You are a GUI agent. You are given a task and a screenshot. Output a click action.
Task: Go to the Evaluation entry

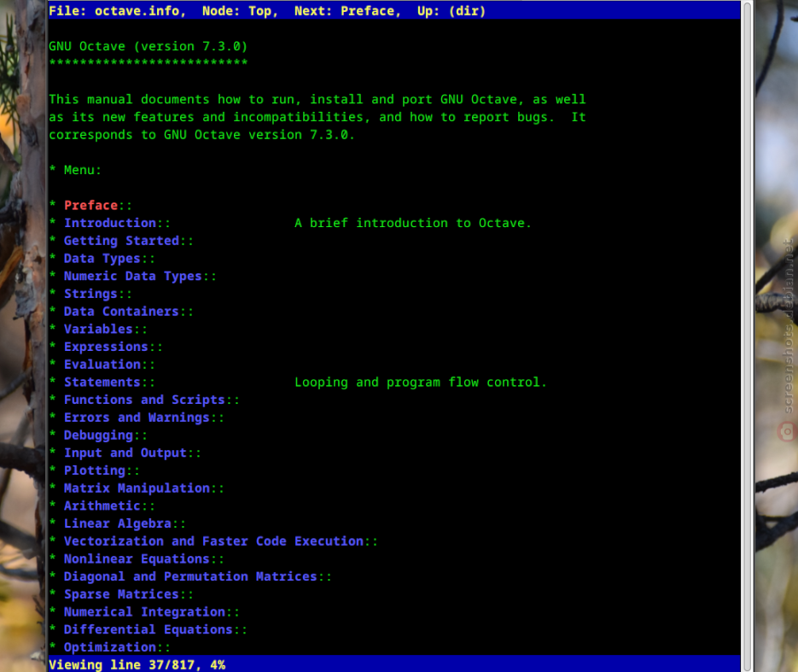coord(102,365)
